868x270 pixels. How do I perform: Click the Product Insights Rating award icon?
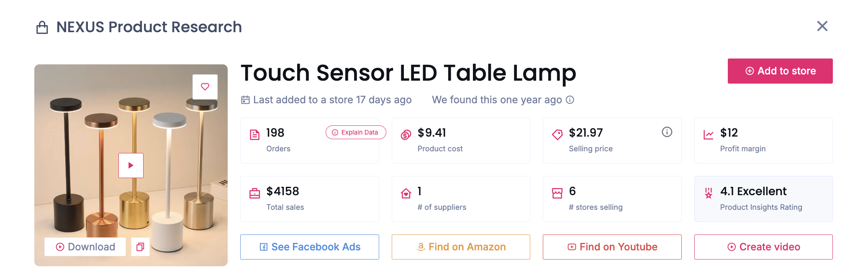pyautogui.click(x=708, y=194)
